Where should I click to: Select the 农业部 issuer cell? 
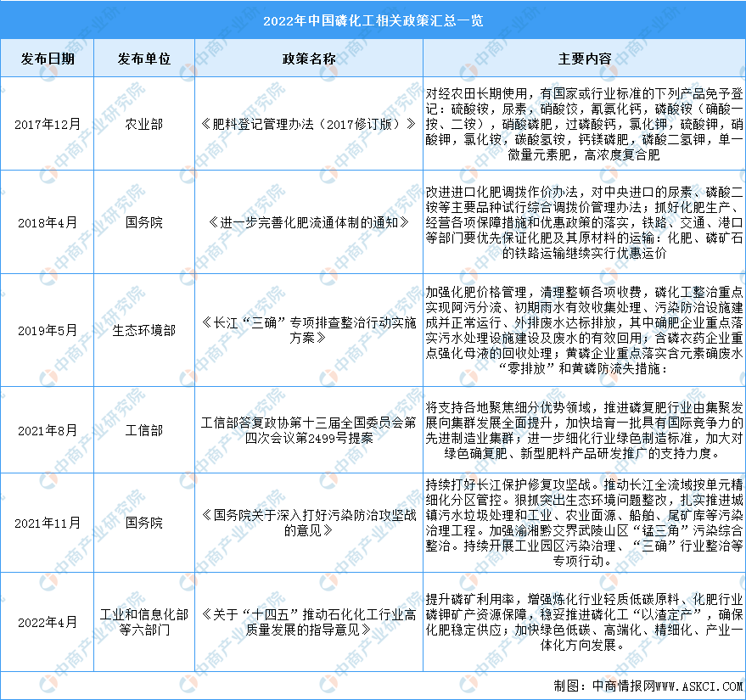(x=144, y=124)
